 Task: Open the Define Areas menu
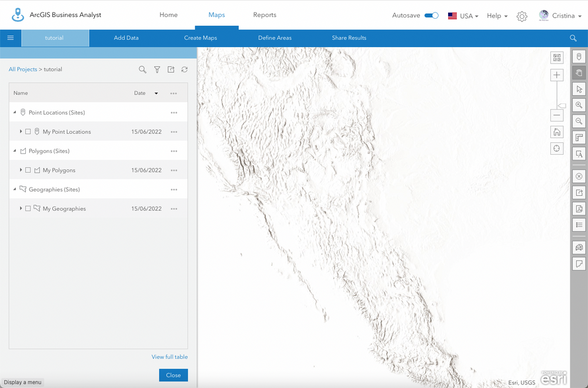pos(275,37)
